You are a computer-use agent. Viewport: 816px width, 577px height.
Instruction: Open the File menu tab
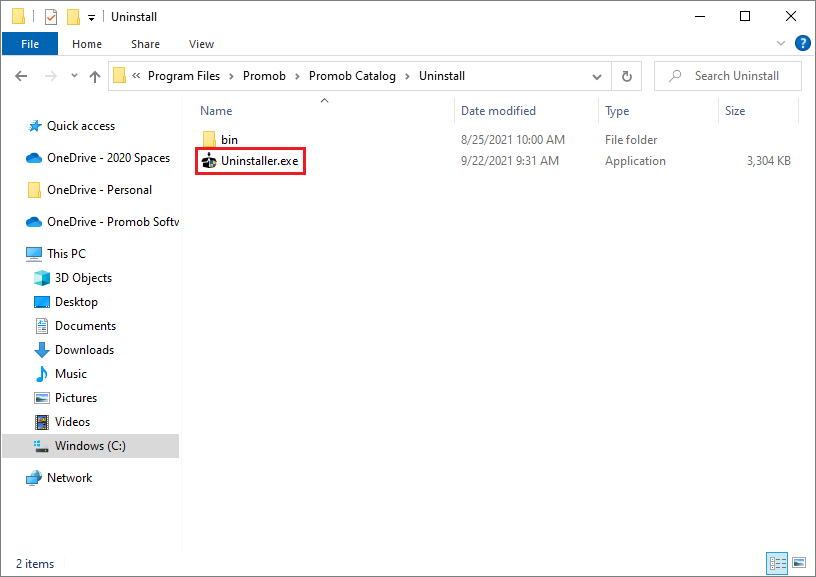pyautogui.click(x=30, y=44)
